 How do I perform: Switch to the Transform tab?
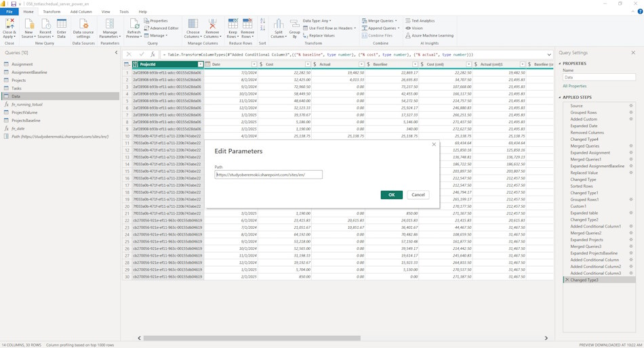(x=52, y=12)
